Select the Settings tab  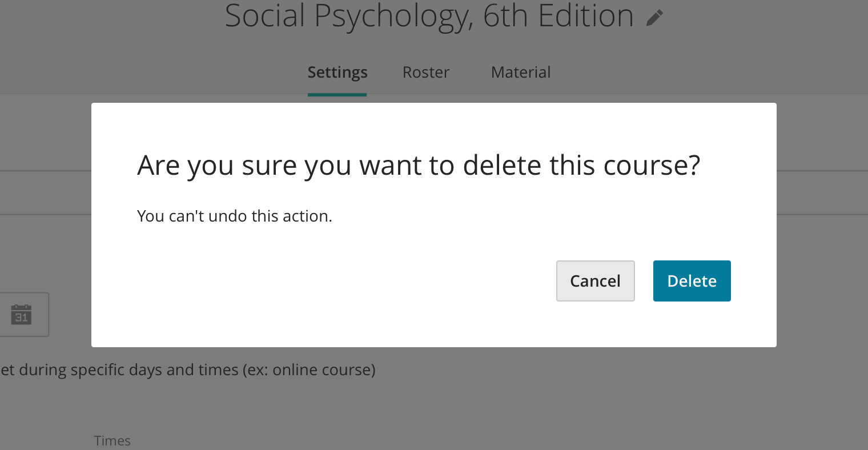(337, 73)
